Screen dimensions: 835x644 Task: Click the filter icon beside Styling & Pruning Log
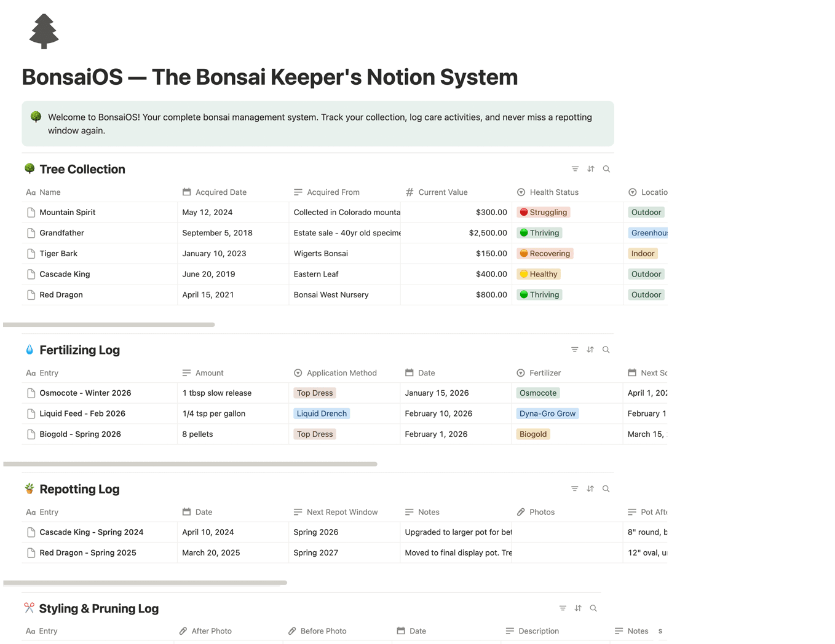pyautogui.click(x=563, y=608)
